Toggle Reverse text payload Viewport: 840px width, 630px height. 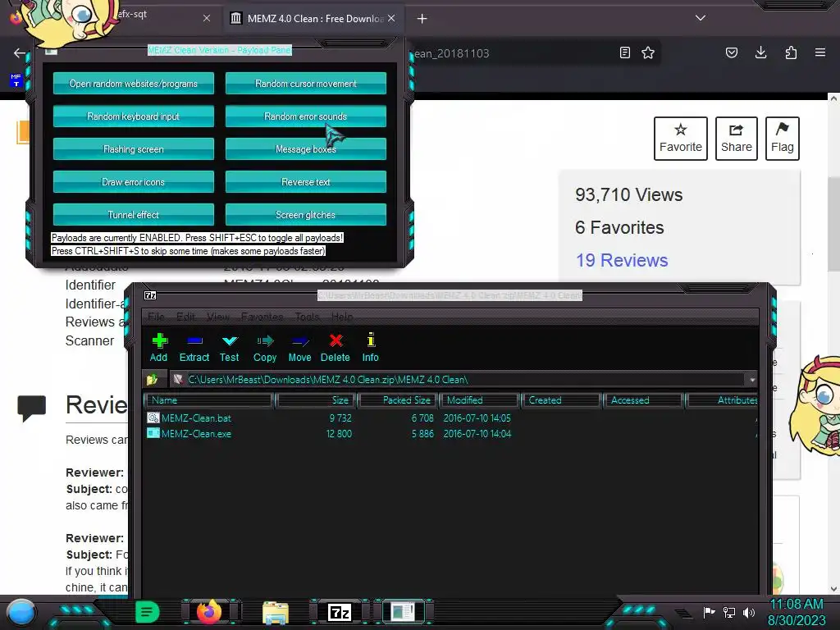(x=305, y=181)
